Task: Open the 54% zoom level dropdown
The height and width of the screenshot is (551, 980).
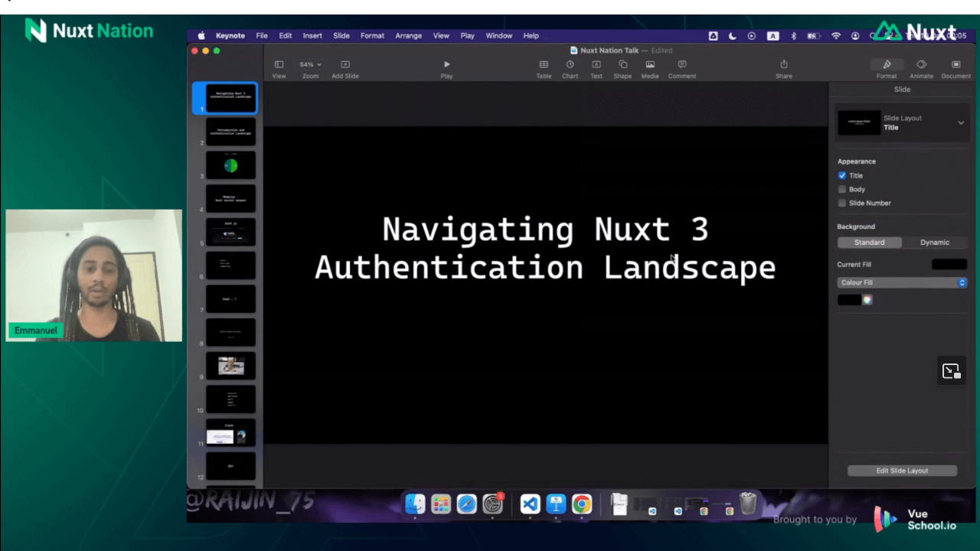Action: click(x=310, y=65)
